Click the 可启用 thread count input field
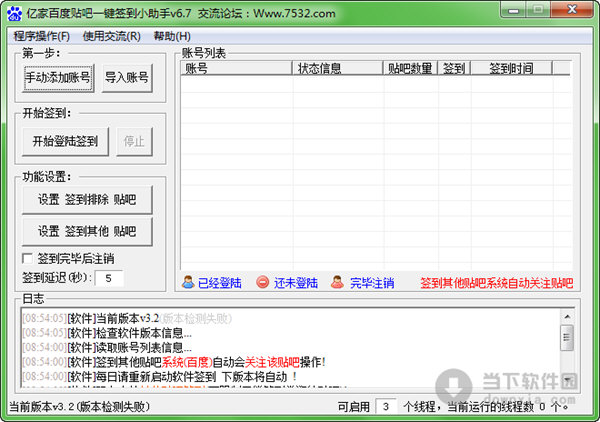Viewport: 600px width, 422px height. tap(386, 406)
